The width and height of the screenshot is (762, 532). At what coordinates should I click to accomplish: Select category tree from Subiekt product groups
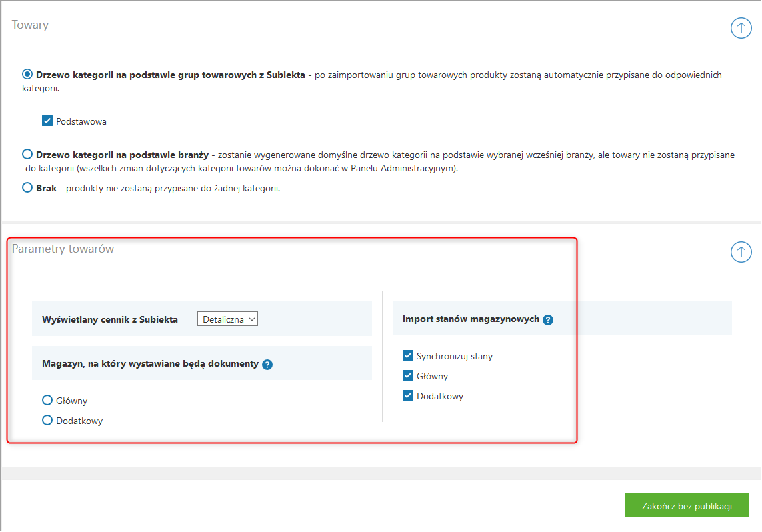tap(27, 75)
